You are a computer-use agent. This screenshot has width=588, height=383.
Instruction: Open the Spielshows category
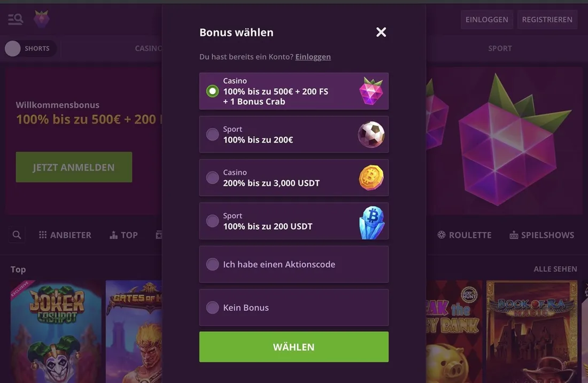coord(542,235)
